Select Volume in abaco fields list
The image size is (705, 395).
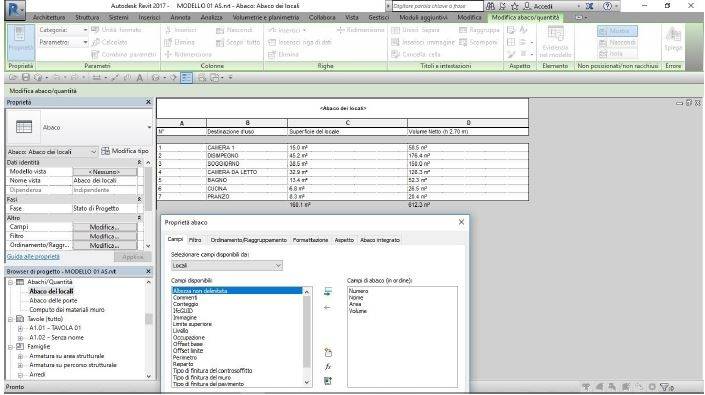[358, 311]
